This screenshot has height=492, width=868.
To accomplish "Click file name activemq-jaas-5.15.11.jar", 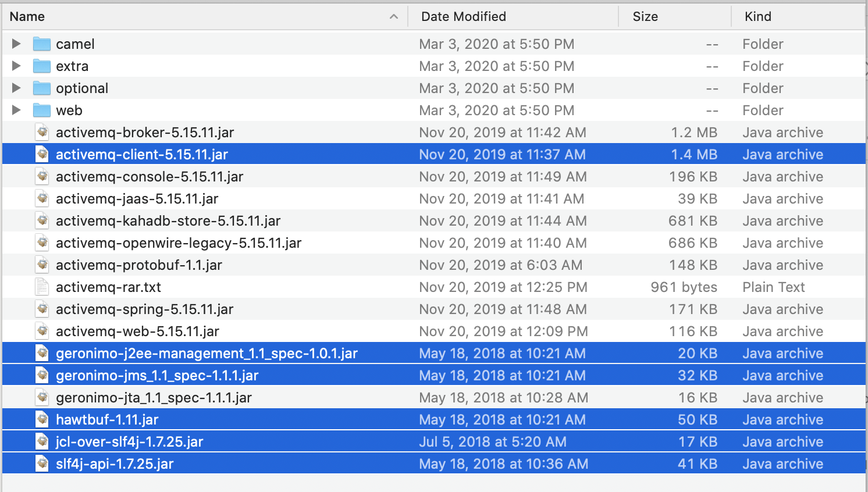I will (137, 199).
